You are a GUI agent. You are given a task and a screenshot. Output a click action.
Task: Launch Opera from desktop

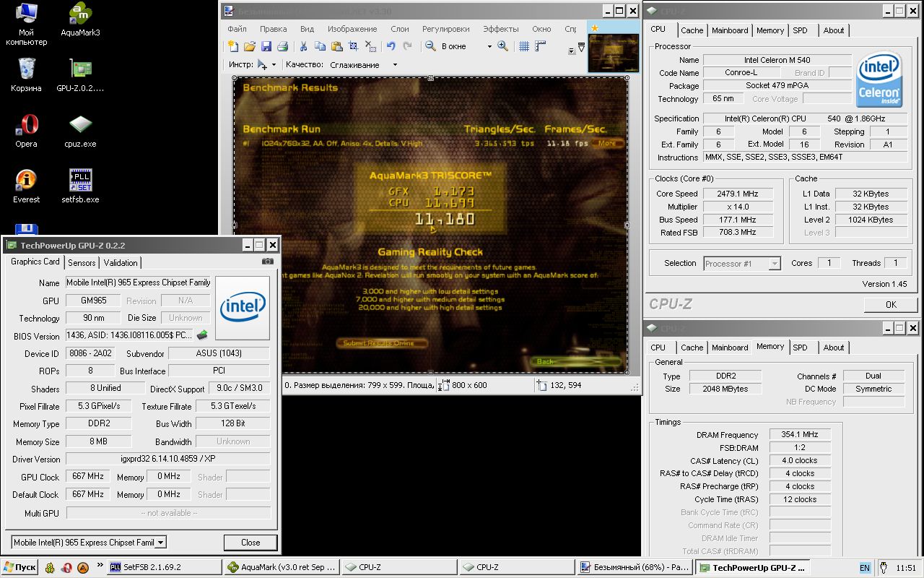(x=27, y=131)
